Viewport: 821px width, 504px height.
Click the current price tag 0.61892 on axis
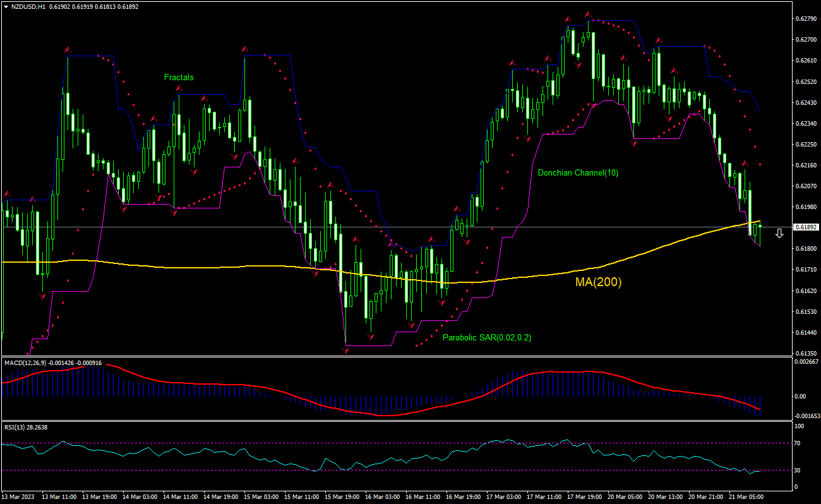(x=806, y=227)
